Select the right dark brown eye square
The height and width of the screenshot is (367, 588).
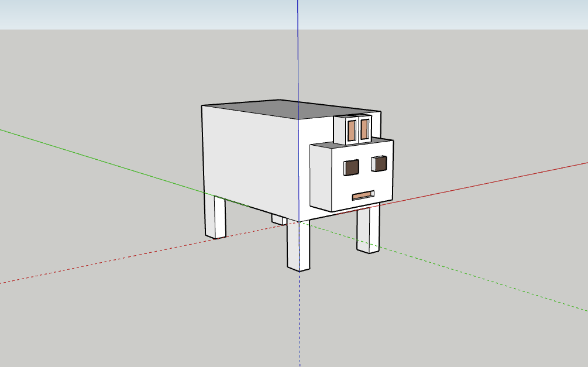[x=380, y=164]
